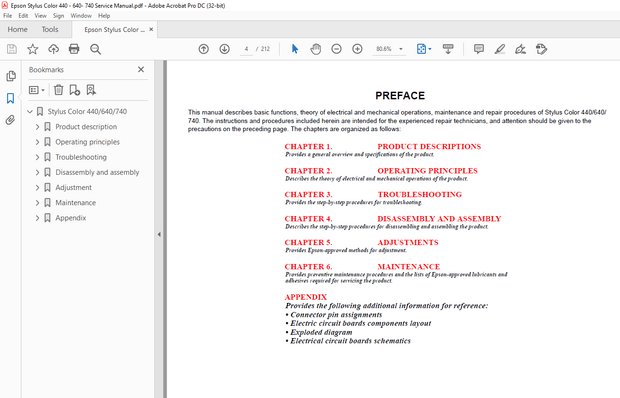
Task: Open the zoom level dropdown
Action: click(x=401, y=49)
